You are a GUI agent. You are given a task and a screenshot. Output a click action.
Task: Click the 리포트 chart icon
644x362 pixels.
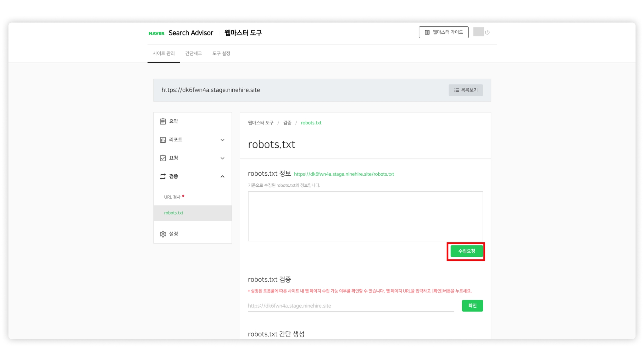(x=163, y=140)
